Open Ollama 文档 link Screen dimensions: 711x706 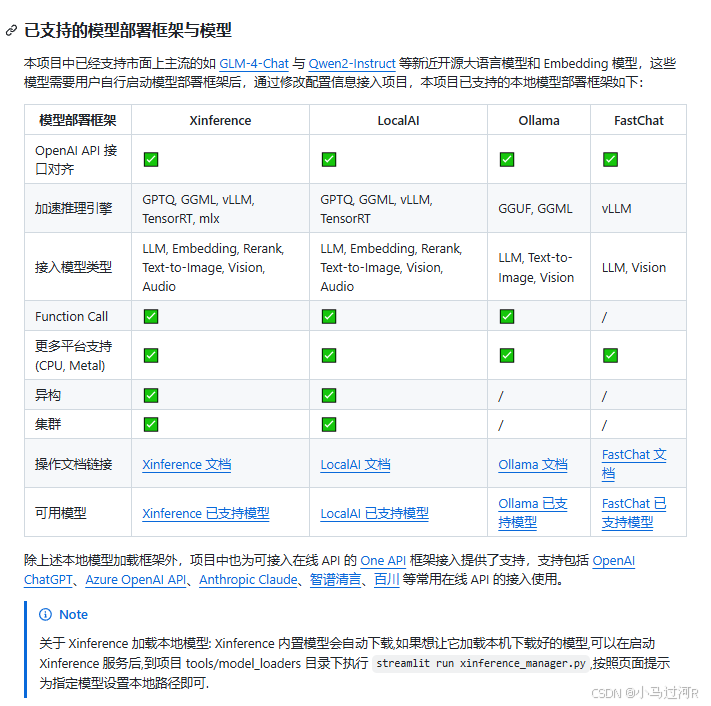click(533, 464)
